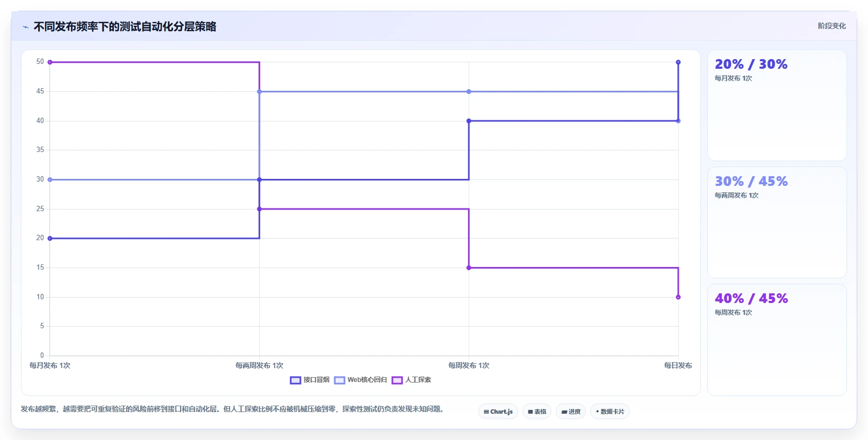Image resolution: width=868 pixels, height=440 pixels.
Task: Click the 人工探索 point at 每两周发布 25
Action: [260, 209]
